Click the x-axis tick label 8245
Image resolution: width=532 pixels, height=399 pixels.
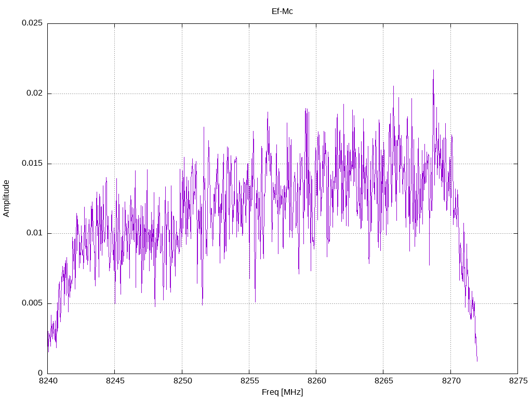(x=115, y=381)
